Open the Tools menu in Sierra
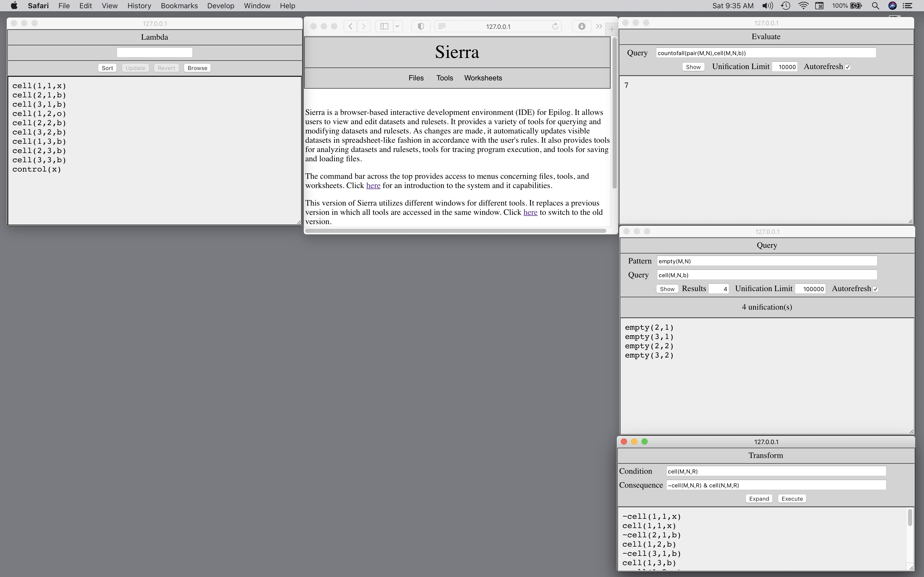This screenshot has width=924, height=577. coord(444,78)
